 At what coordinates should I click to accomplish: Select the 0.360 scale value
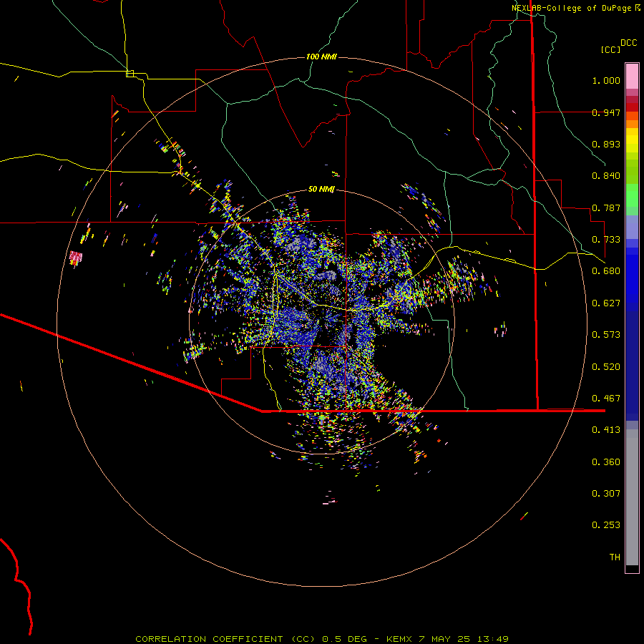coord(606,462)
